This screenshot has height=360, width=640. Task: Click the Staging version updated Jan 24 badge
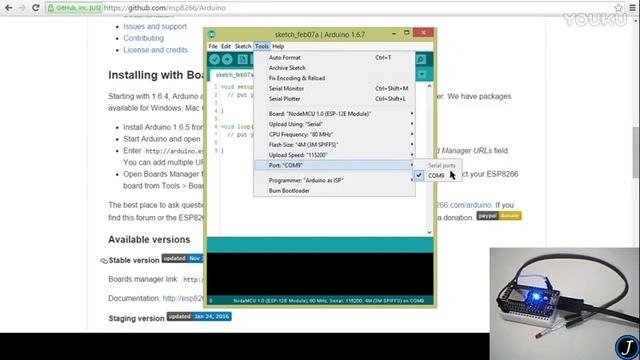click(x=199, y=316)
